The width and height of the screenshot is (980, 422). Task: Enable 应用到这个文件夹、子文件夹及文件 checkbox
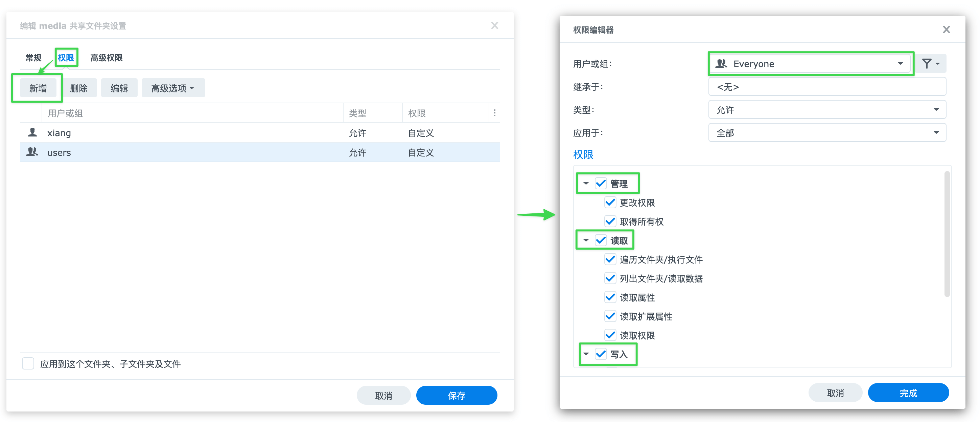tap(28, 363)
